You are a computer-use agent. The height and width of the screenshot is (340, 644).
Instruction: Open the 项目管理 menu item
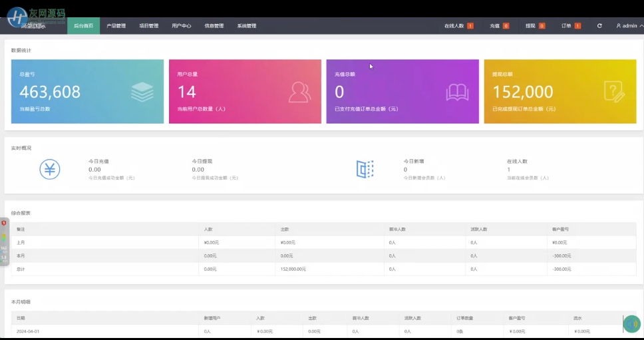tap(148, 26)
